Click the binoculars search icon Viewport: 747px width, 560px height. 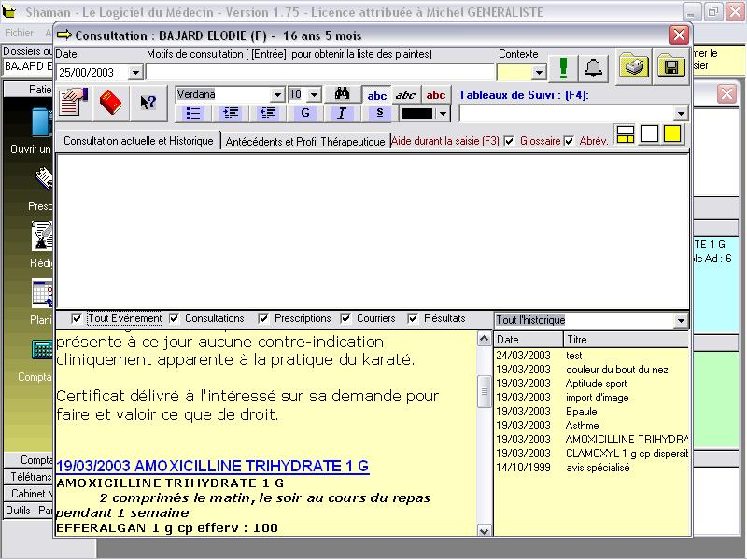[x=342, y=94]
